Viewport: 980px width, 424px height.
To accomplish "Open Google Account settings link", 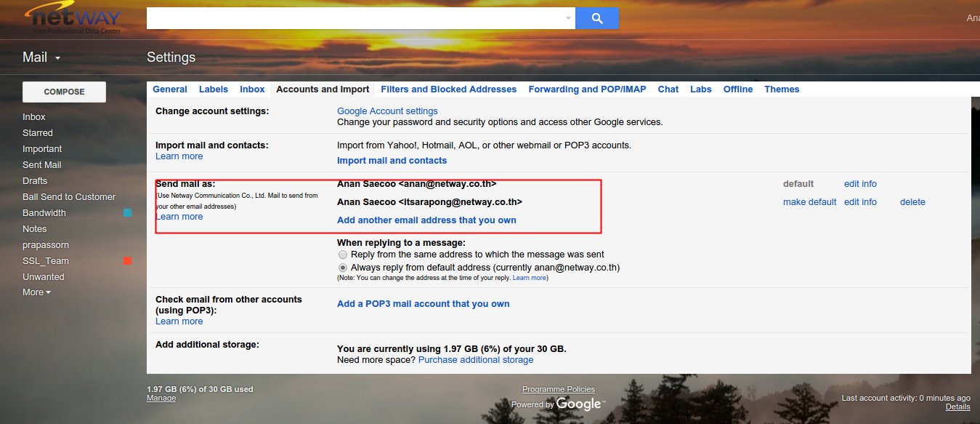I will tap(387, 111).
